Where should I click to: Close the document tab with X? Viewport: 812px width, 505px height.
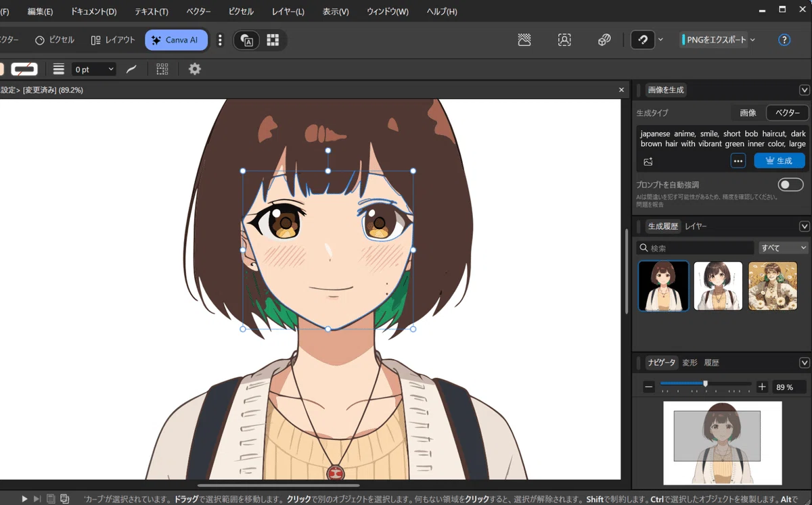(x=622, y=90)
